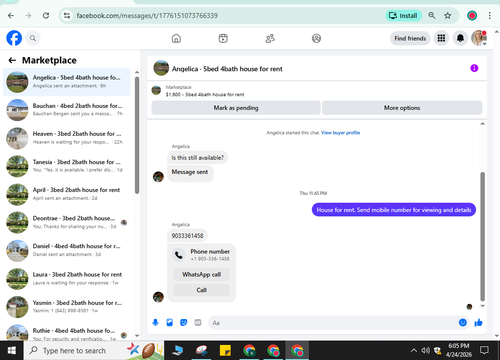This screenshot has width=500, height=360.
Task: Click the 9033361458 message bubble
Action: coord(187,236)
